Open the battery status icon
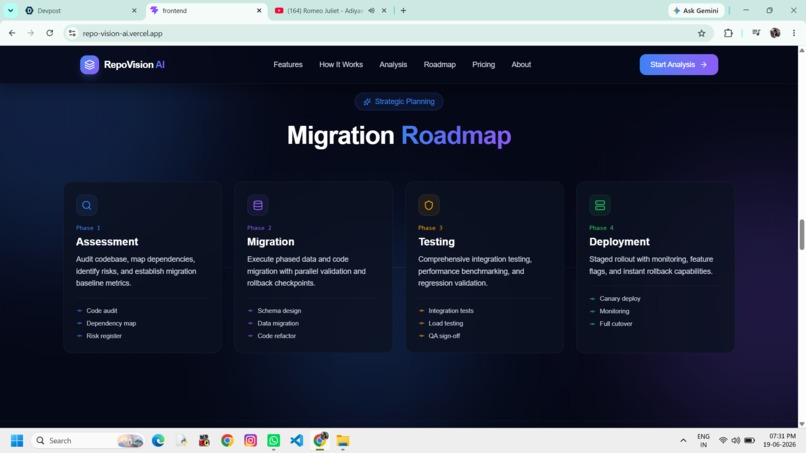 click(x=749, y=441)
